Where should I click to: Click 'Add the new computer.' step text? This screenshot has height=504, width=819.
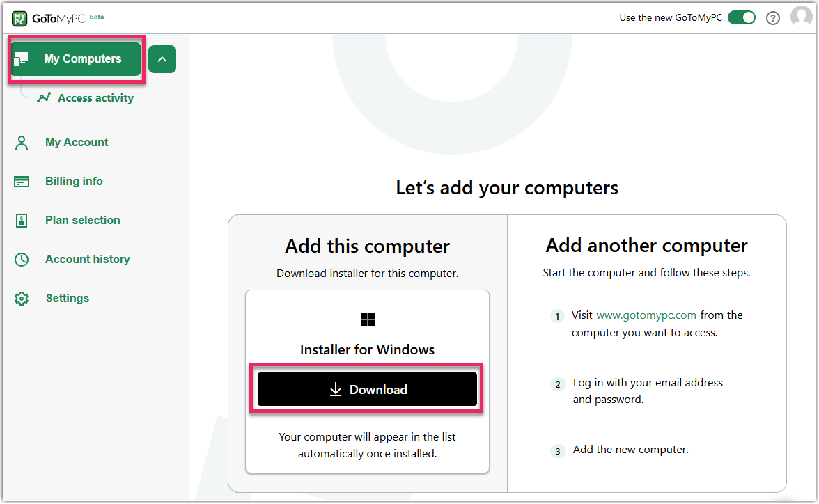point(630,450)
